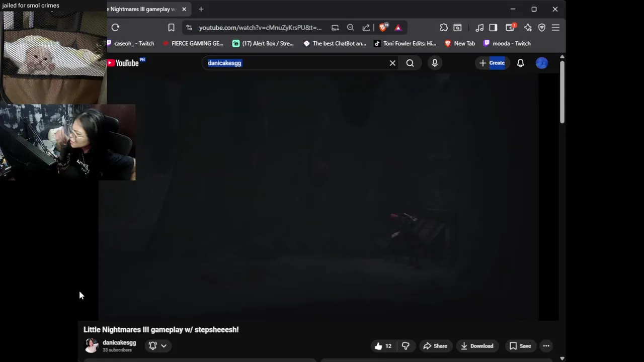Open YouTube notifications bell
The height and width of the screenshot is (362, 644).
point(521,63)
